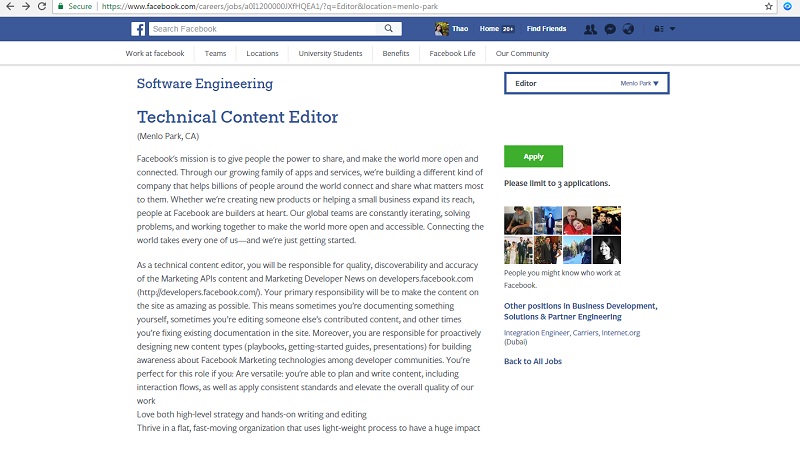The image size is (800, 449).
Task: Open Facebook Life menu item
Action: (x=453, y=53)
